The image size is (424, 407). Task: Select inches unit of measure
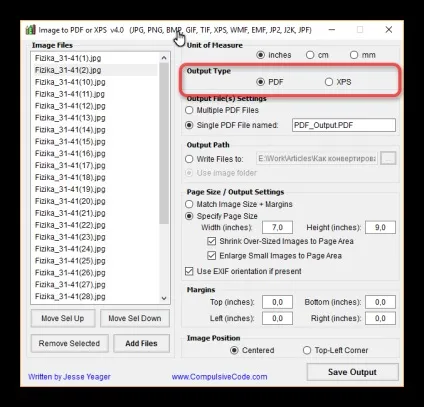click(x=274, y=55)
